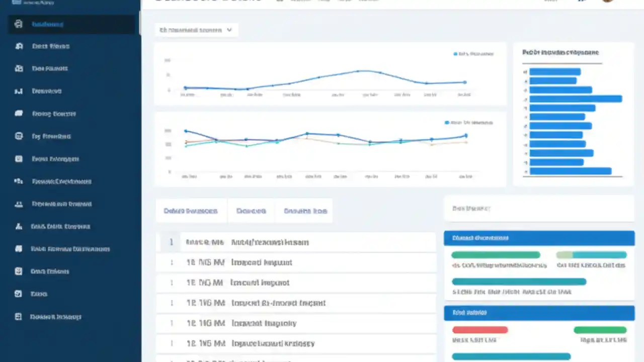Screen dimensions: 644x362
Task: Click the red progress bar under Risk Status
Action: tap(480, 330)
